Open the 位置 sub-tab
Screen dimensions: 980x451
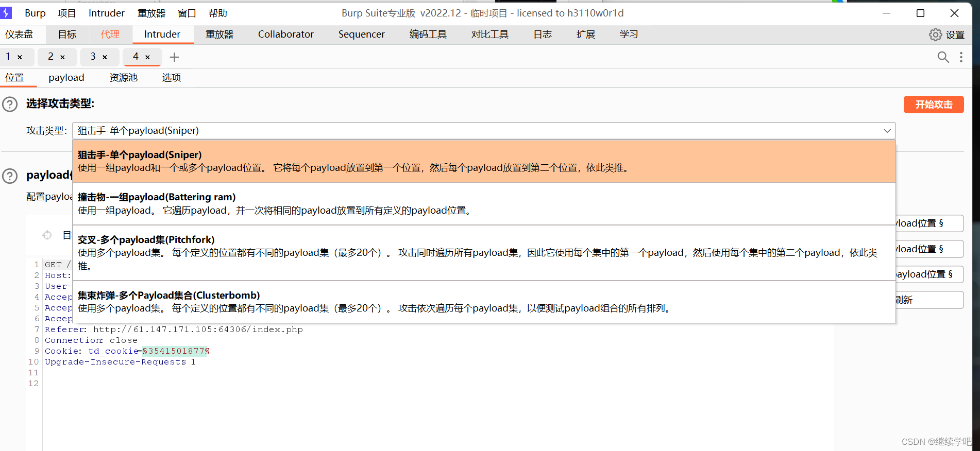pyautogui.click(x=15, y=78)
